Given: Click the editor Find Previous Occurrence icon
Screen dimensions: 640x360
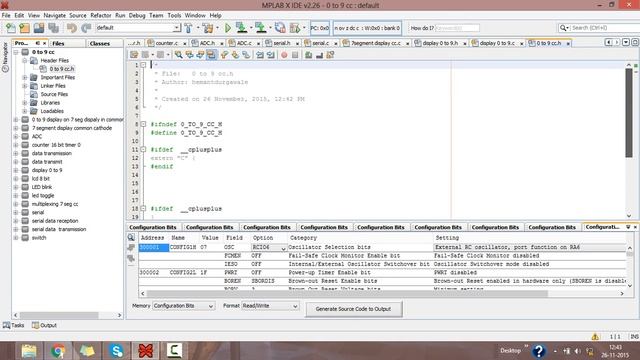Looking at the screenshot, I should [189, 55].
